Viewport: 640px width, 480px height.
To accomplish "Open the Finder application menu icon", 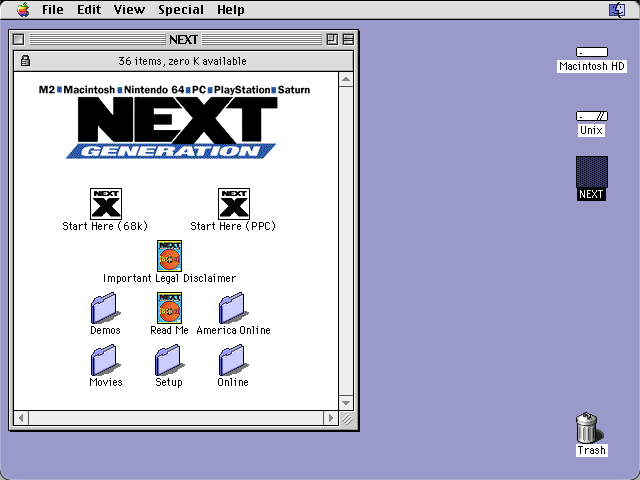I will coord(617,9).
